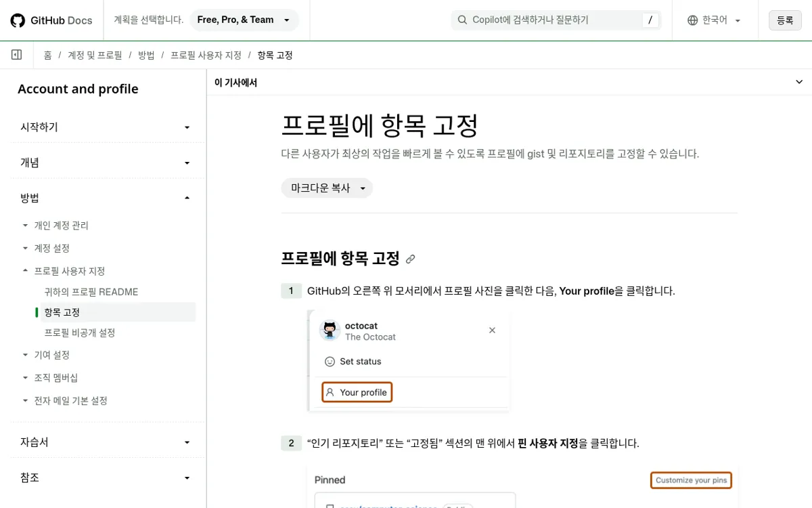Click the 항목 고정 current breadcrumb text
The width and height of the screenshot is (812, 508).
(275, 55)
